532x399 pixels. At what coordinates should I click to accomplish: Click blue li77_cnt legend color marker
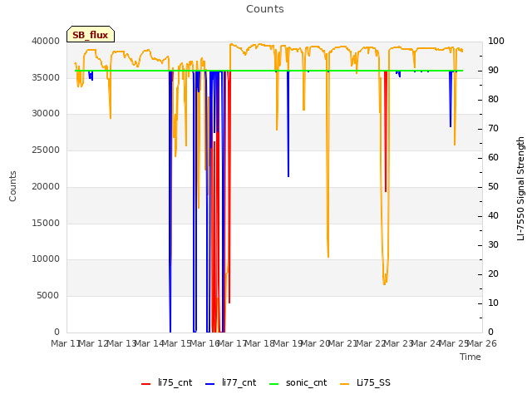coord(210,384)
